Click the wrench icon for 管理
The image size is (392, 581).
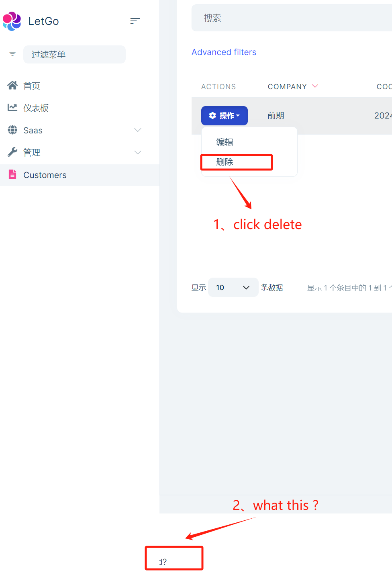pos(12,152)
